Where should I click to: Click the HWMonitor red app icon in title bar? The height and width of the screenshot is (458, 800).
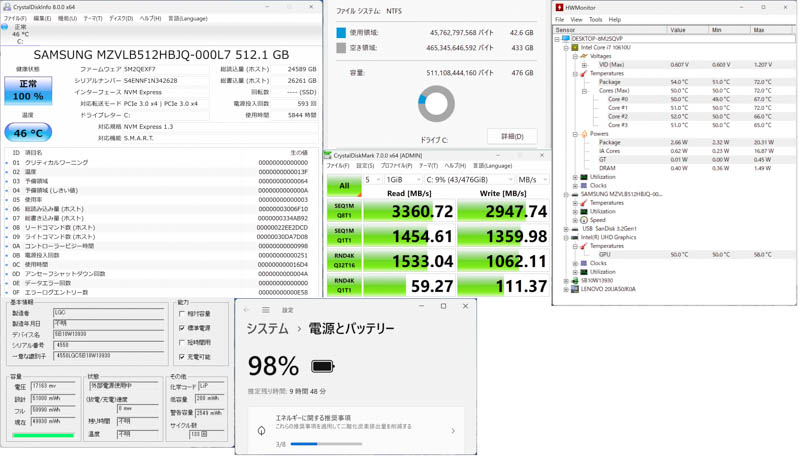click(x=559, y=8)
